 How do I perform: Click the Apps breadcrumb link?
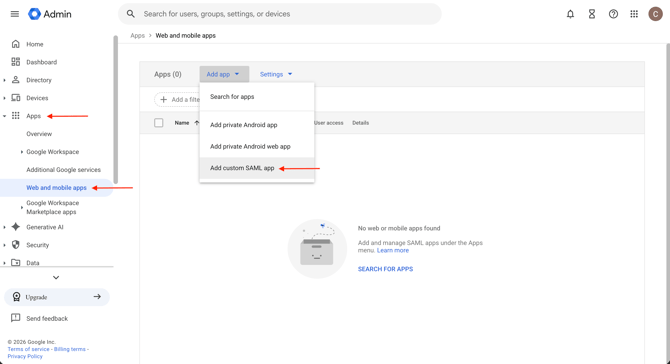click(138, 35)
